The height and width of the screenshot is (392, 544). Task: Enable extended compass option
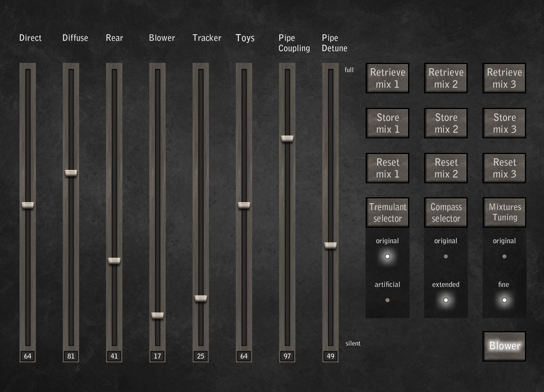coord(446,300)
